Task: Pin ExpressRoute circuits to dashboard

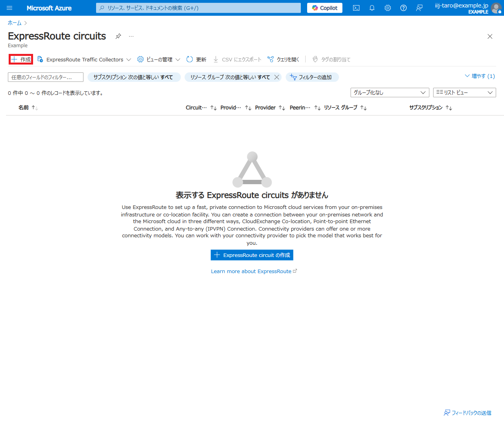Action: click(x=118, y=36)
